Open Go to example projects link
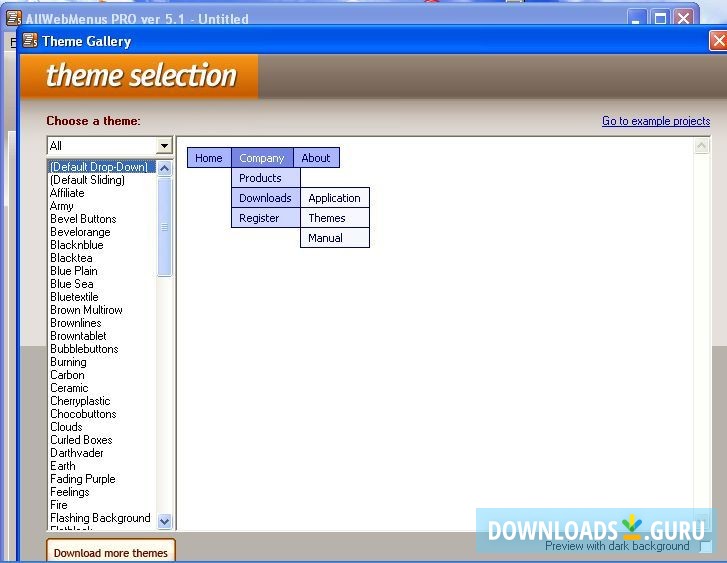 [x=656, y=121]
